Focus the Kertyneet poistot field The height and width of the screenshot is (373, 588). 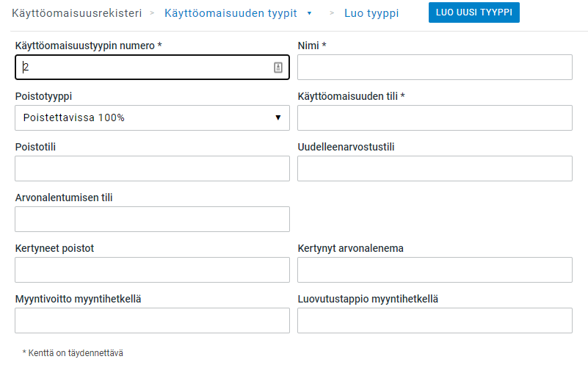tap(152, 269)
